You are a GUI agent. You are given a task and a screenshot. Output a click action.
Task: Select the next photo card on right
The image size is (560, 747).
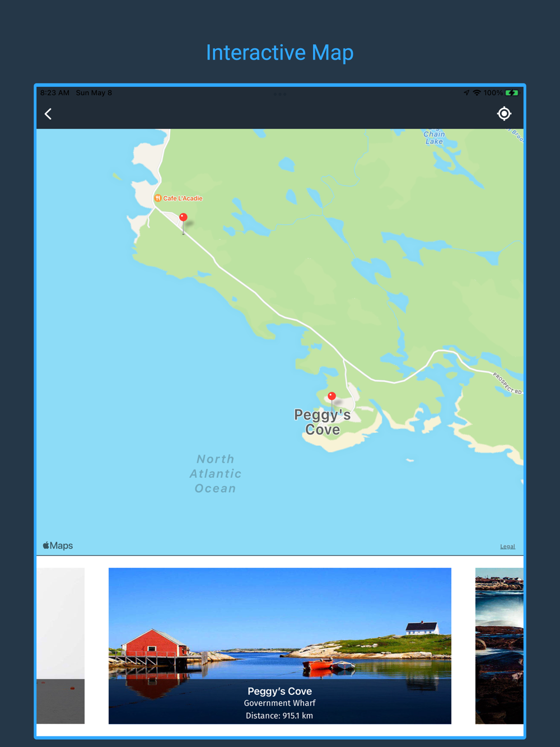point(499,646)
